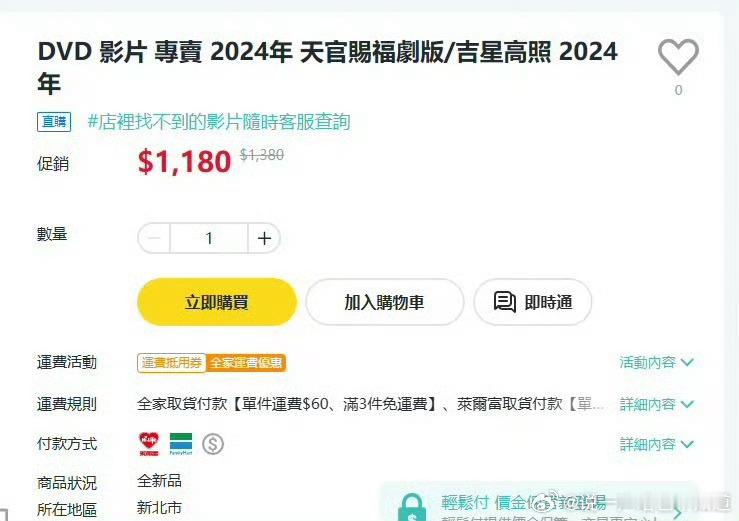Click 加入購物車 add to cart button

[385, 302]
